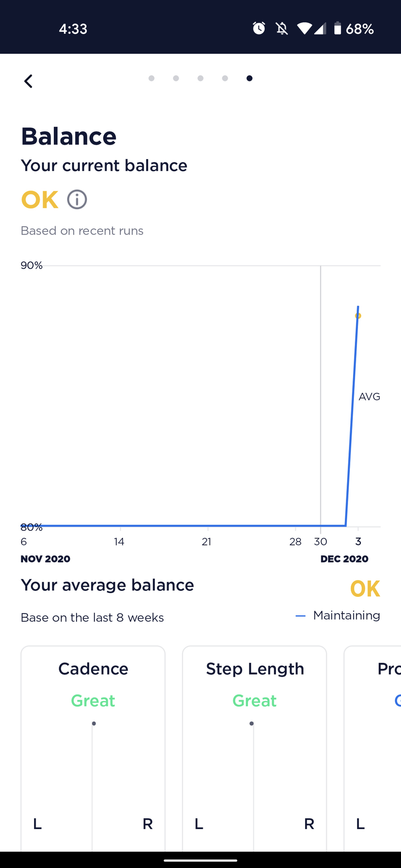The image size is (401, 868).
Task: Open the balance info icon
Action: click(77, 199)
